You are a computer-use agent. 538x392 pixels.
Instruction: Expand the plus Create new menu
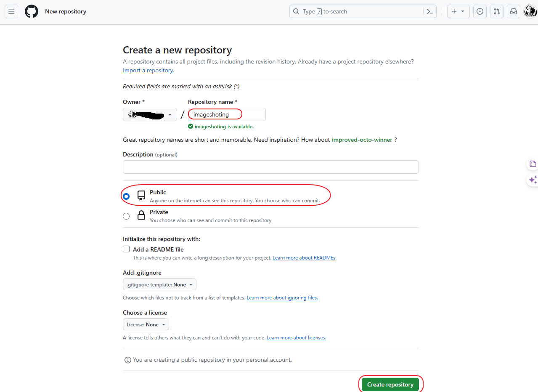point(458,11)
